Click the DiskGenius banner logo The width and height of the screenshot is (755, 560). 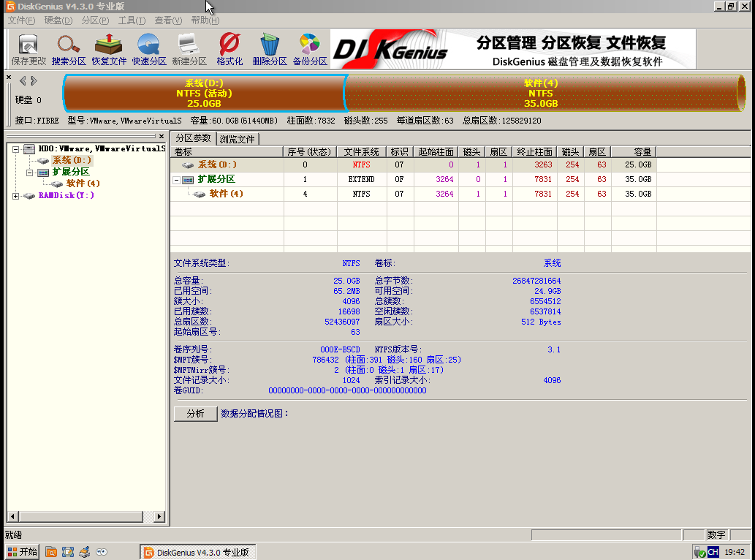point(390,49)
